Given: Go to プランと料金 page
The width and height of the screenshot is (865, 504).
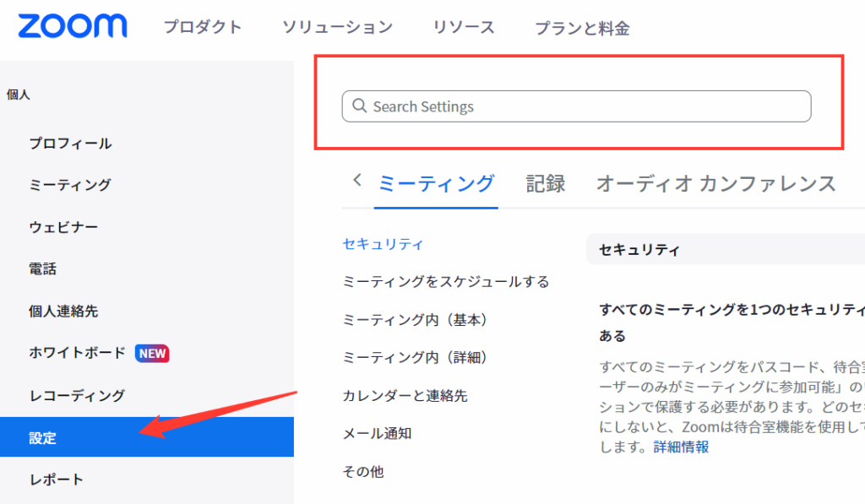Looking at the screenshot, I should (x=582, y=28).
